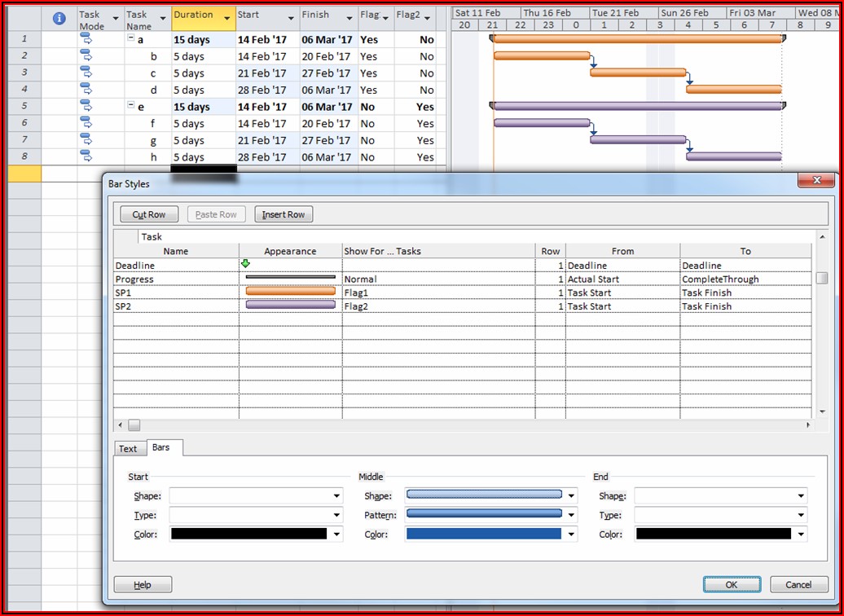Open the Middle Color blue swatch
844x616 pixels.
tap(484, 535)
